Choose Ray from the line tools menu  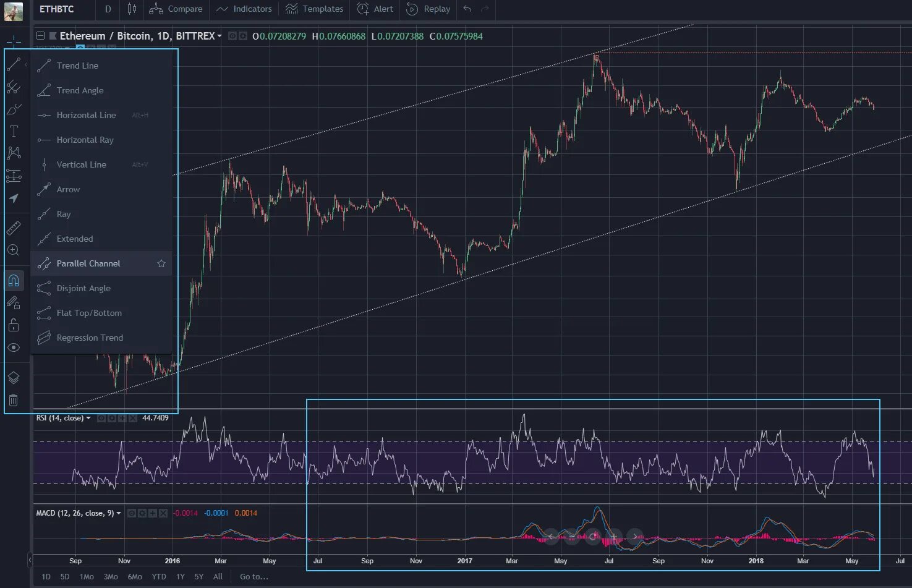click(x=101, y=214)
